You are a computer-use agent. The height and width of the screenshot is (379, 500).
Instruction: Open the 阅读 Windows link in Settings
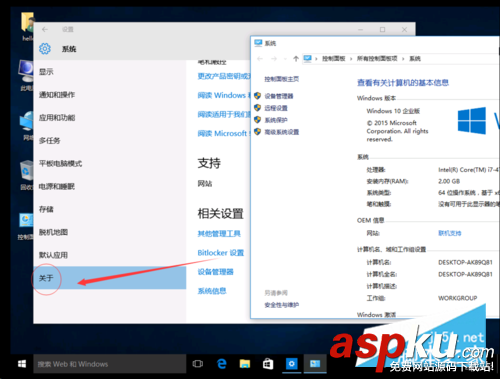(x=224, y=95)
